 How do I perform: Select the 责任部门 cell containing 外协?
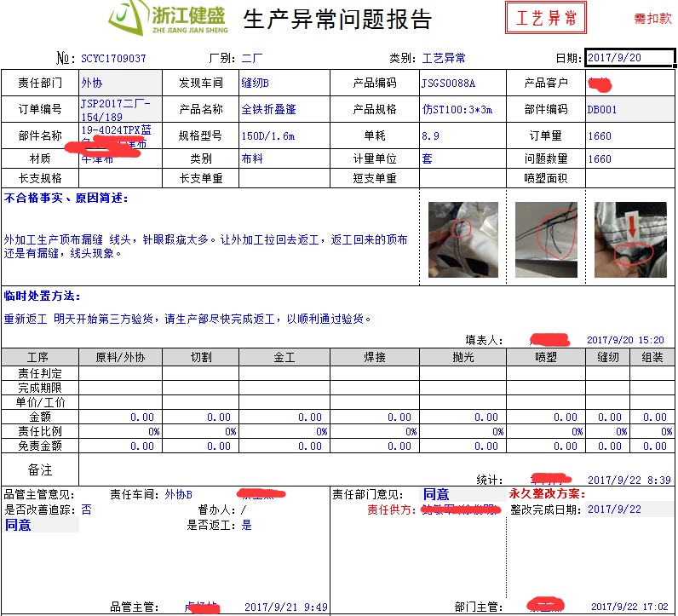tap(119, 83)
